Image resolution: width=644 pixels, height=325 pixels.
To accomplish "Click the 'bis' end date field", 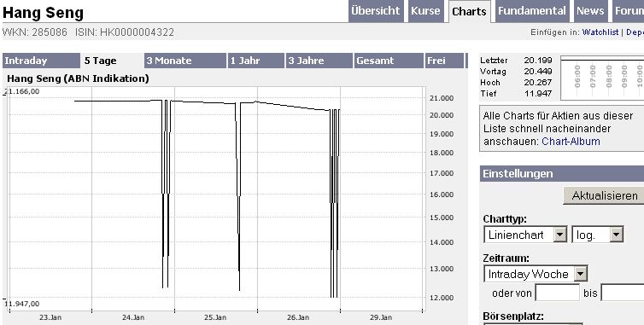I will (x=623, y=293).
